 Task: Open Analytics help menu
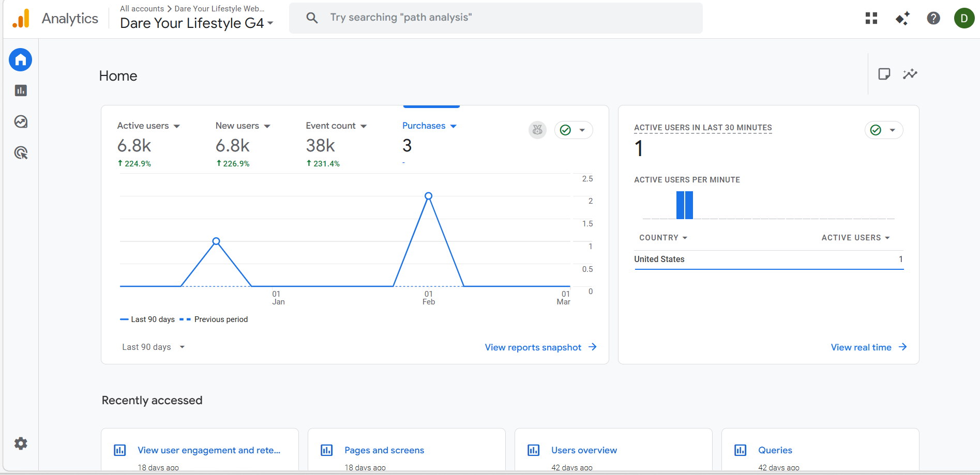tap(933, 18)
